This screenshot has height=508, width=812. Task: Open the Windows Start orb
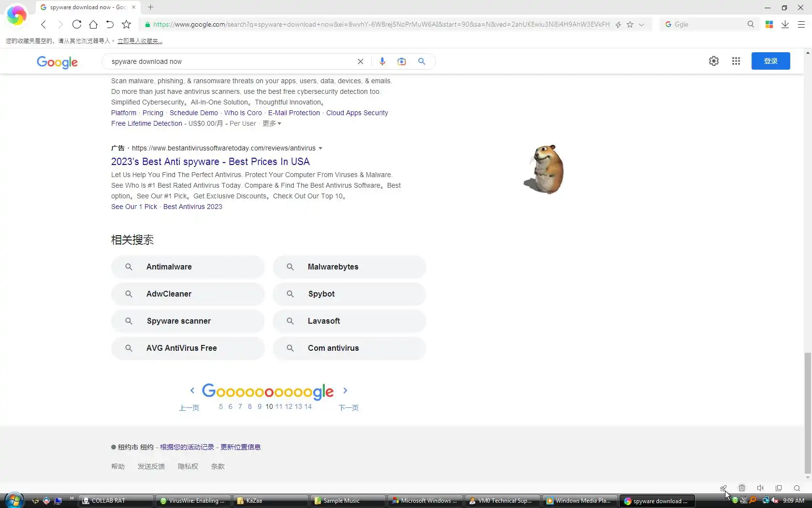14,500
